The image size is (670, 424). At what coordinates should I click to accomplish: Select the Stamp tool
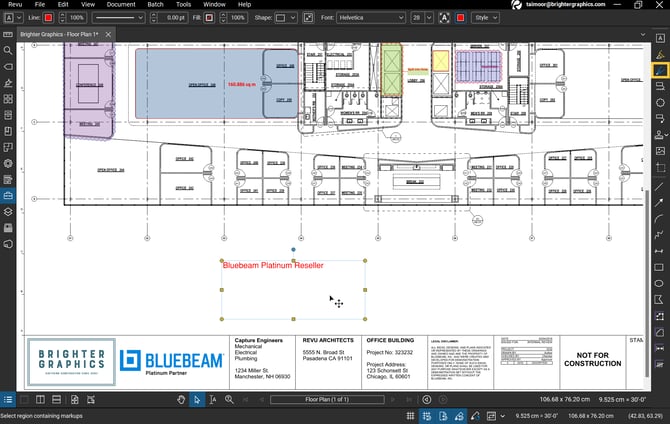click(x=658, y=135)
